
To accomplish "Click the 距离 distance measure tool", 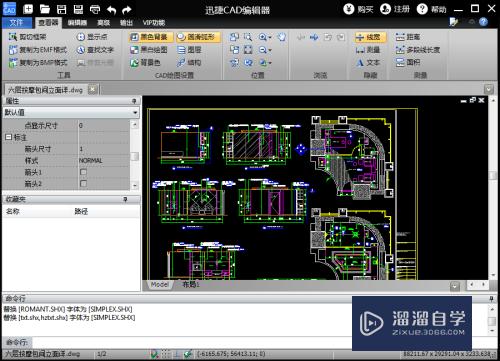I will coord(408,37).
